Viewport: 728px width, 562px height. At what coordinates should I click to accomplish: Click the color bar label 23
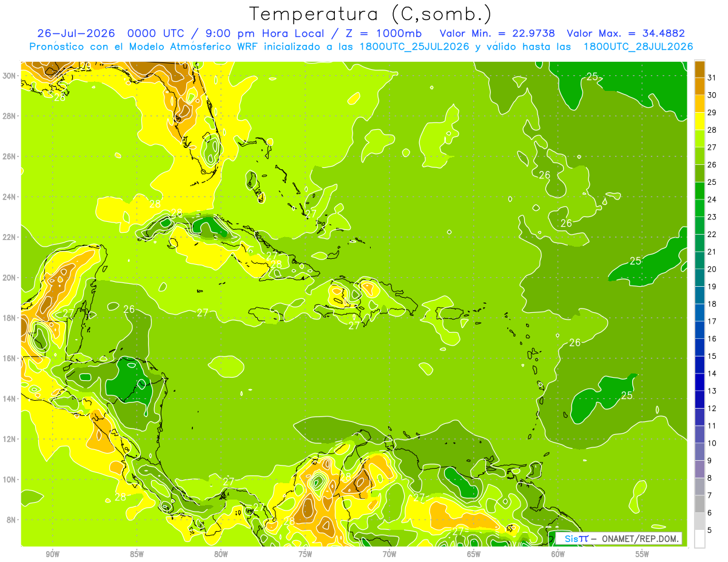[713, 217]
